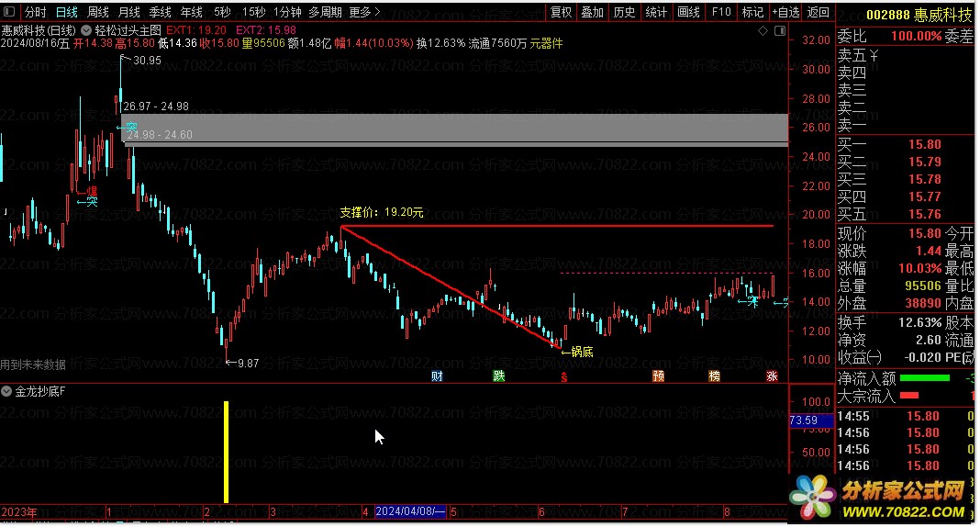Click the 总量 95506 value
Image resolution: width=980 pixels, height=527 pixels.
coord(923,286)
